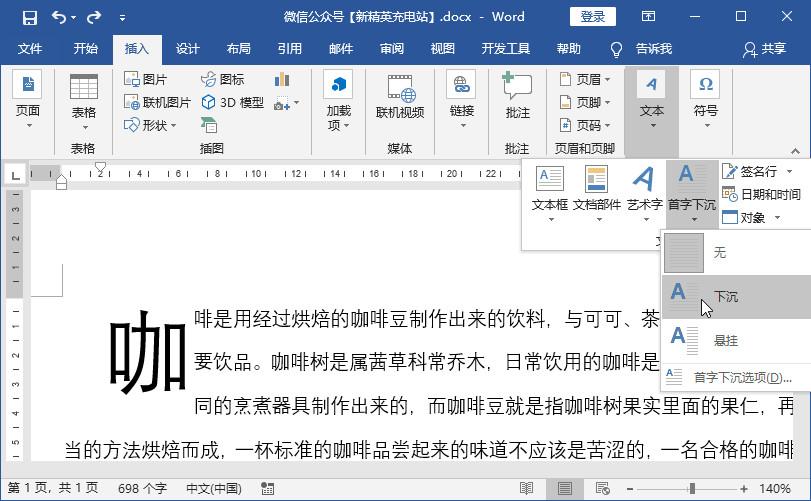Image resolution: width=811 pixels, height=501 pixels.
Task: Switch to Web Layout view
Action: [x=603, y=488]
